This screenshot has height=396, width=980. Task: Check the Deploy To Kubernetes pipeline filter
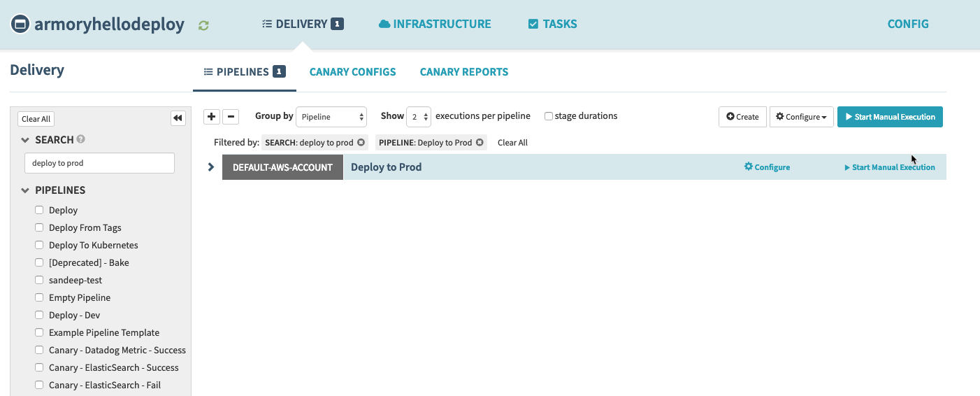tap(40, 245)
